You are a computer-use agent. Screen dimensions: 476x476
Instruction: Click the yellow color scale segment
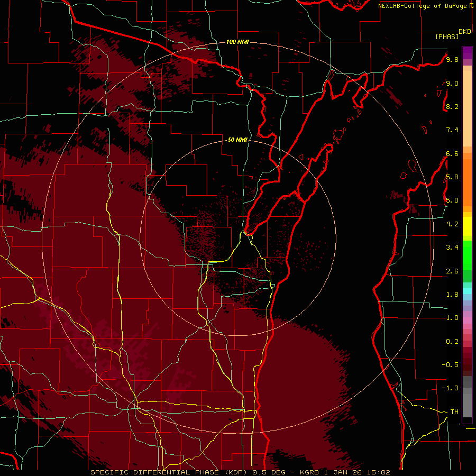[467, 226]
